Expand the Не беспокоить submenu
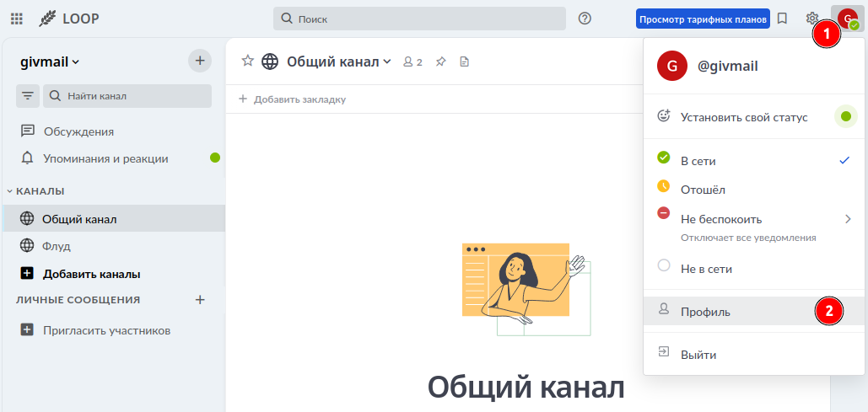Image resolution: width=868 pixels, height=412 pixels. (848, 219)
